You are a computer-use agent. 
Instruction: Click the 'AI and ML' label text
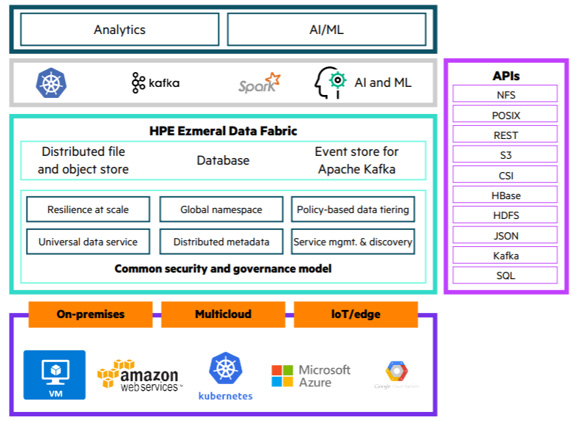[383, 83]
